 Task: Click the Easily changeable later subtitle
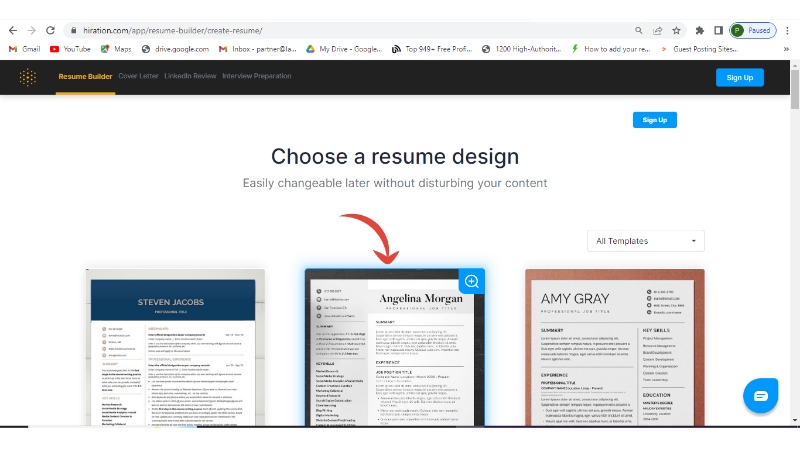395,183
